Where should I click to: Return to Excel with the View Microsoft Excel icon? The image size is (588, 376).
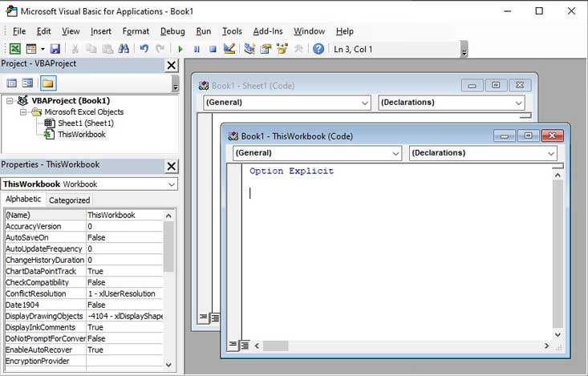click(x=15, y=49)
